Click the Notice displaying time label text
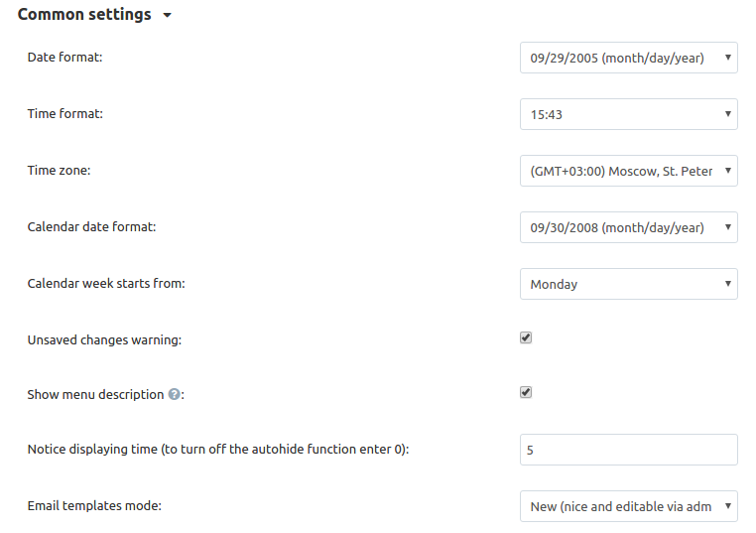 point(218,449)
